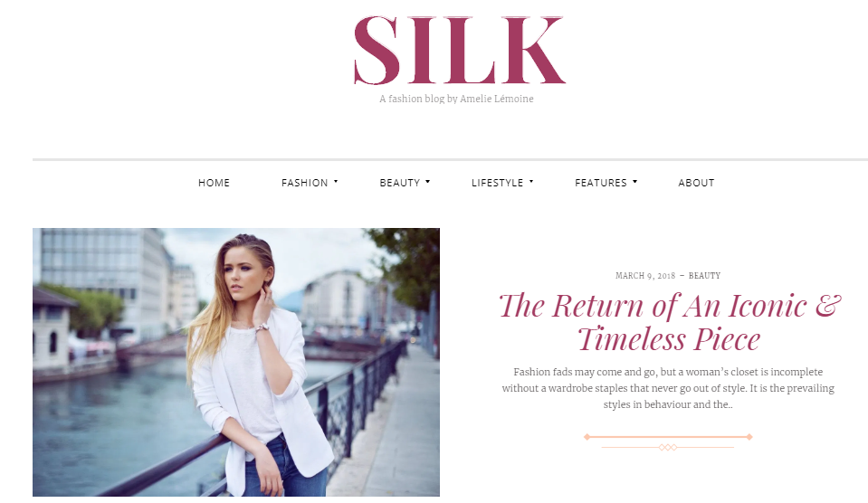Expand the LIFESTYLE dropdown arrow

(x=531, y=182)
